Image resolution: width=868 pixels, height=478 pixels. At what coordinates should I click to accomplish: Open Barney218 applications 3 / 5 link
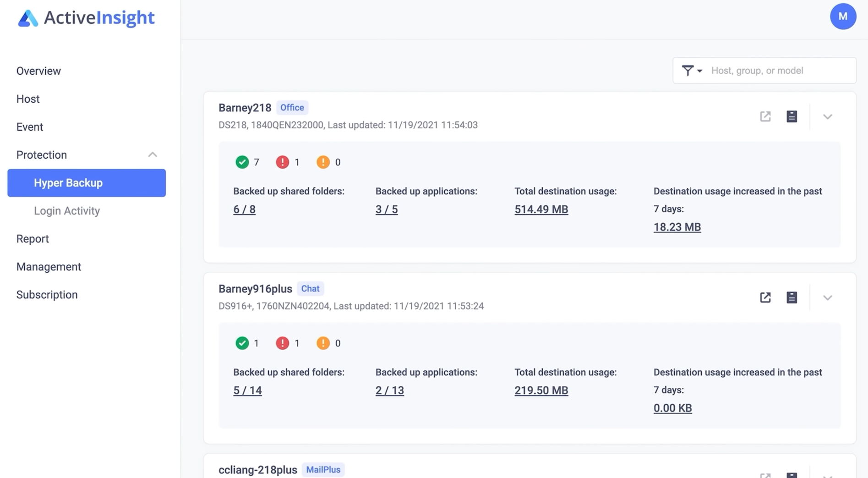click(387, 209)
